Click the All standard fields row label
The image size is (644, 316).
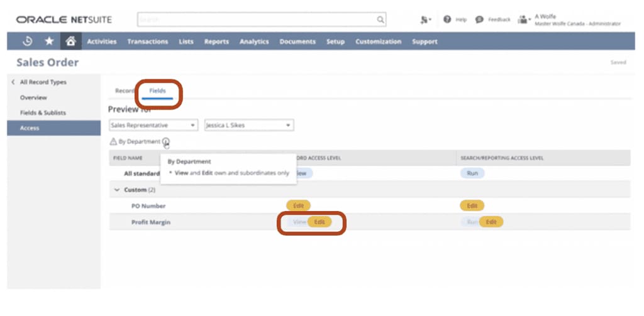tap(142, 173)
